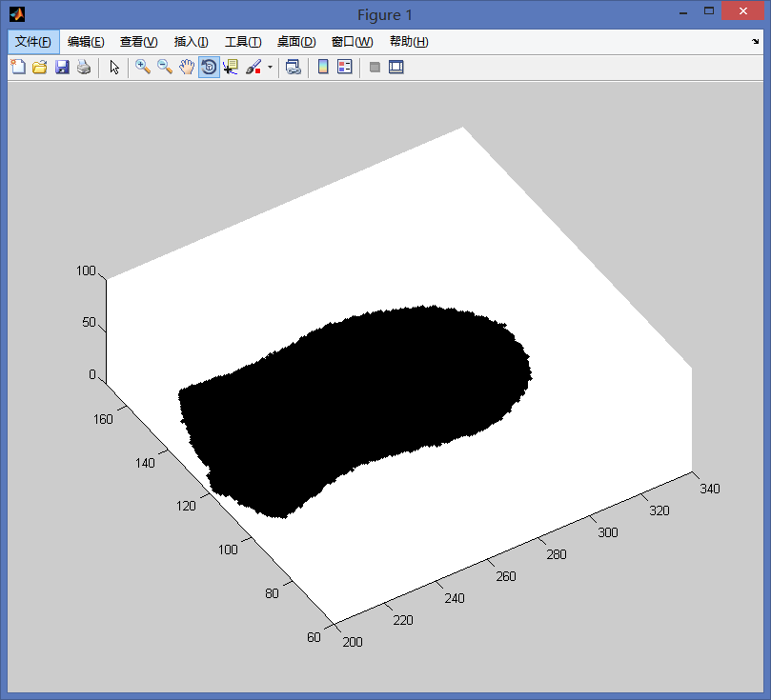This screenshot has width=771, height=700.
Task: Click the MATLAB logo in the title bar
Action: (x=17, y=14)
